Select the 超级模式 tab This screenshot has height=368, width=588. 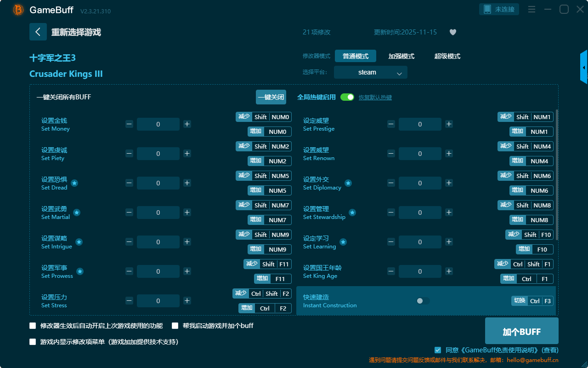click(x=447, y=56)
